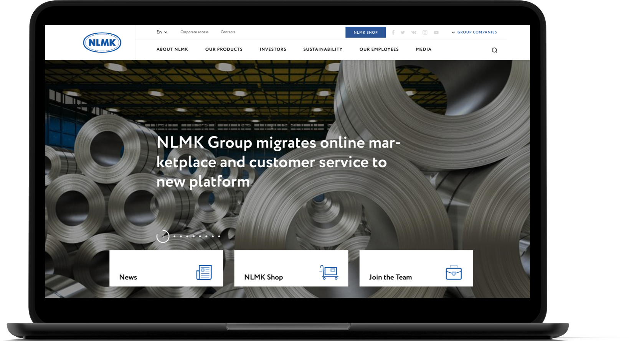Click the newspaper icon in News card
This screenshot has width=644, height=342.
(204, 272)
